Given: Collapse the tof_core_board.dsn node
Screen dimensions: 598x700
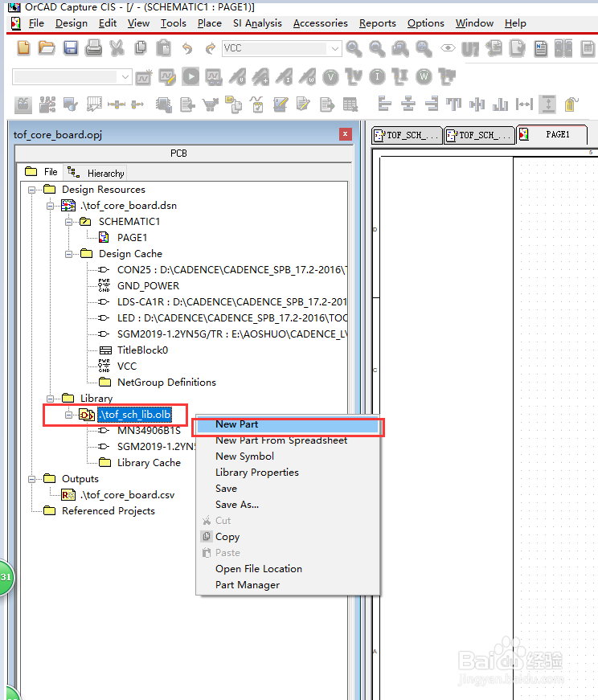Looking at the screenshot, I should click(x=50, y=207).
